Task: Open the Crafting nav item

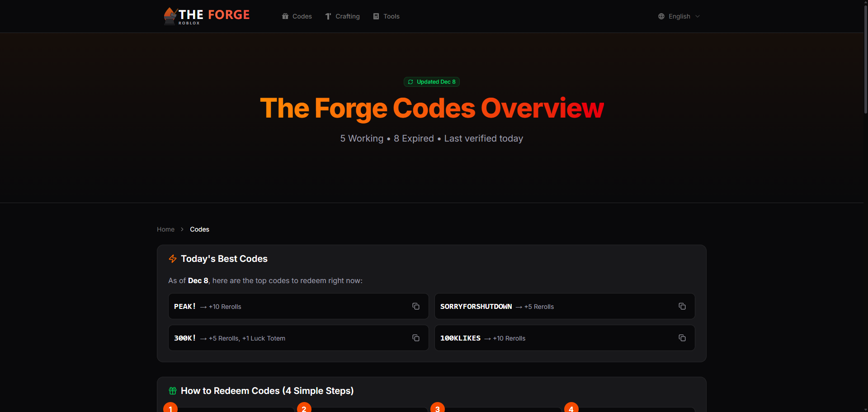Action: 347,16
